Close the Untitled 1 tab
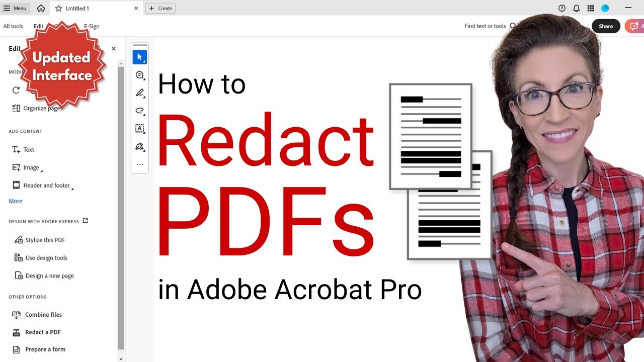Screen dimensions: 644x362 136,8
